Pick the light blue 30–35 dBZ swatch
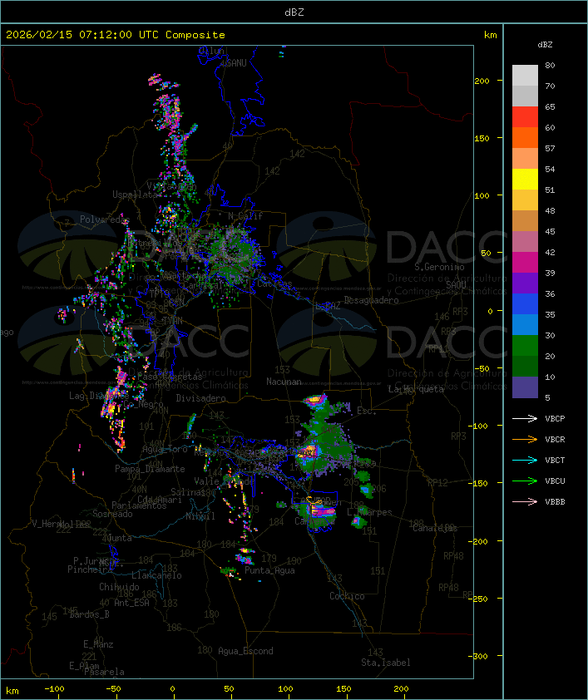 (x=525, y=324)
